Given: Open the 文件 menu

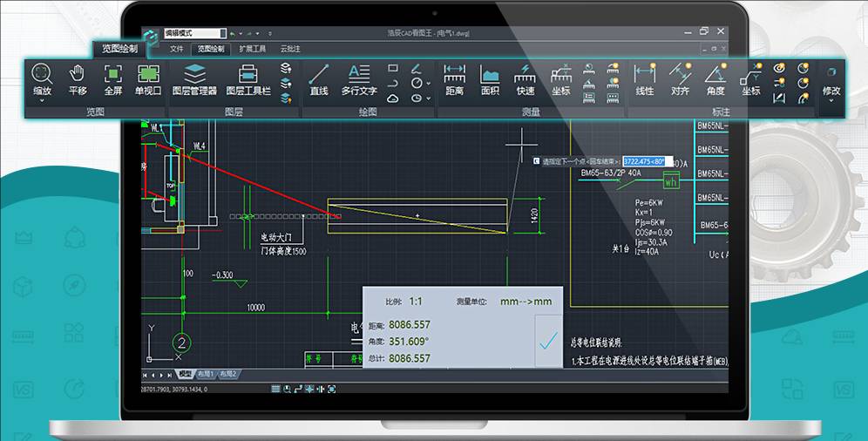Looking at the screenshot, I should 177,49.
